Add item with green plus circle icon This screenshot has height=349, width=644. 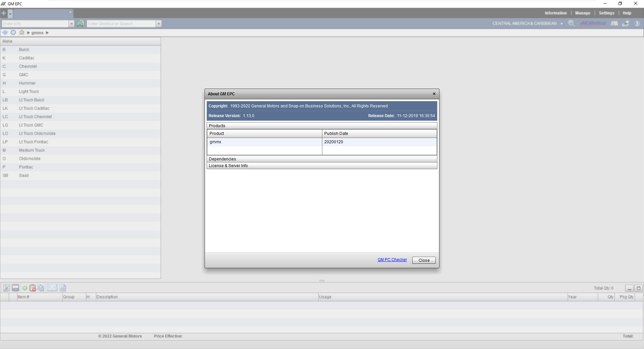(25, 288)
